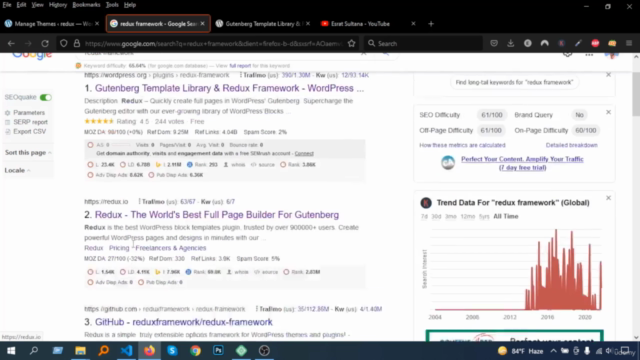Expand the Sort this page section
This screenshot has height=360, width=640.
[x=28, y=152]
